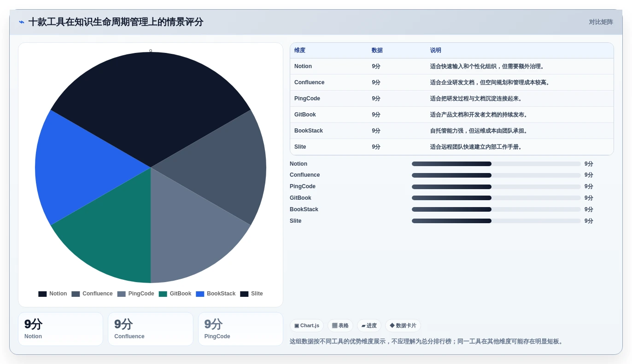The image size is (632, 364).
Task: Click the Notion progress bar
Action: [496, 164]
